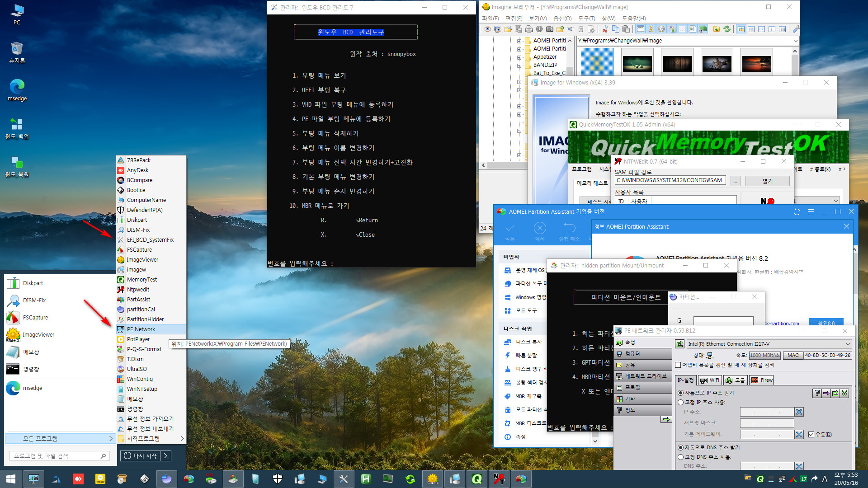Click the green refresh arrows icon in Imagine toolbar
The height and width of the screenshot is (488, 868).
click(x=727, y=29)
